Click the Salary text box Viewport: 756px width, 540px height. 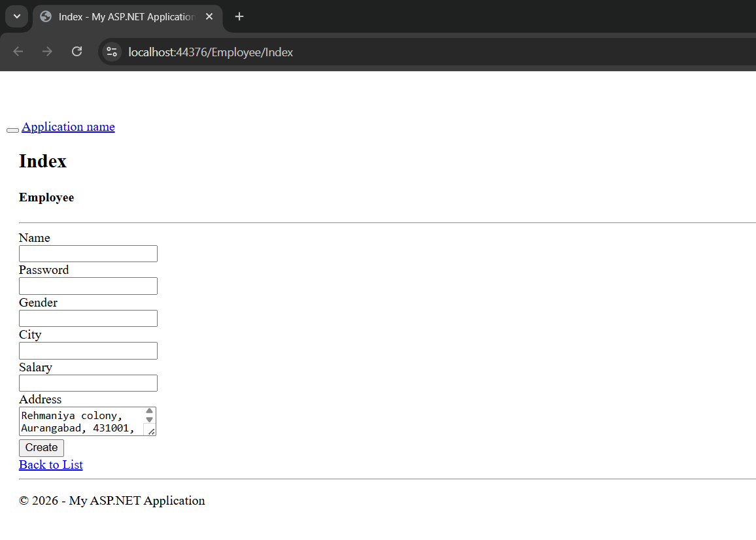[88, 383]
